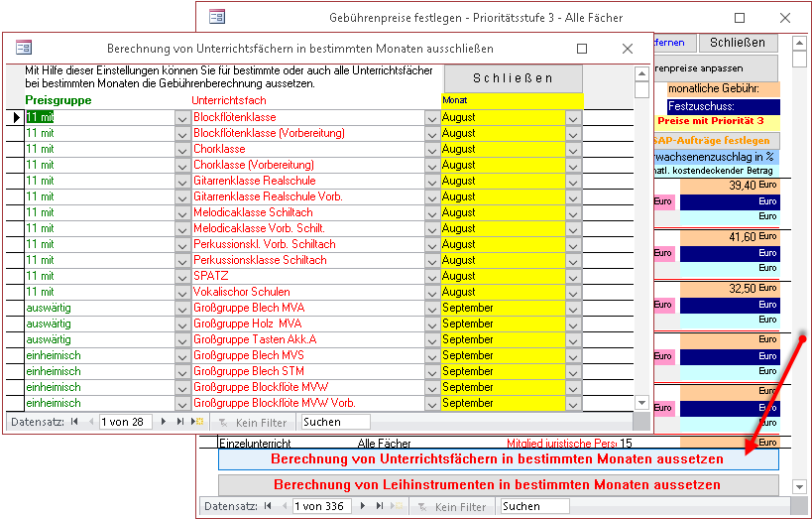Click the Access form icon in front dialog title
Viewport: 812px width, 519px height.
coord(25,48)
